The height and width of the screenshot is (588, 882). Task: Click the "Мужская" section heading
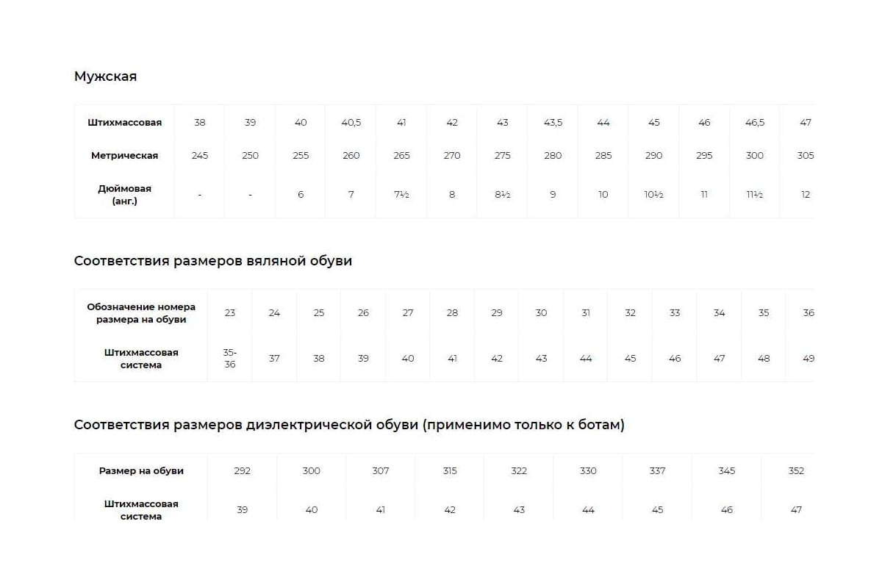(105, 76)
